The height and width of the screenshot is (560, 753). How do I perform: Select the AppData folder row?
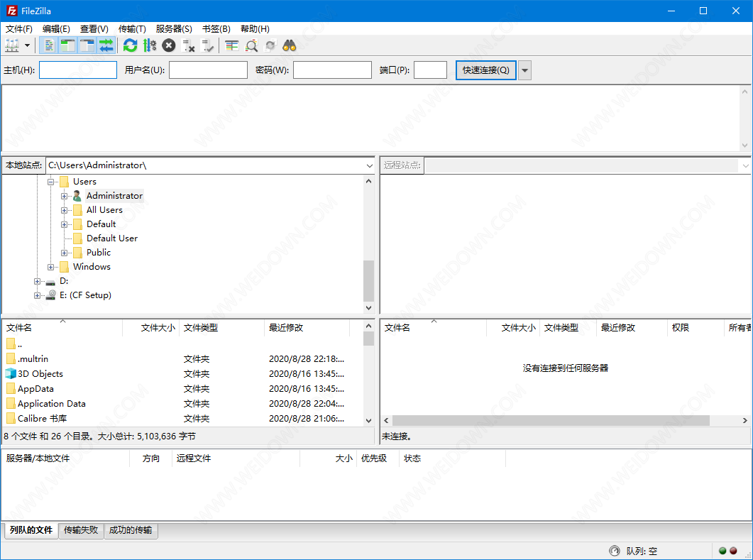click(x=182, y=388)
